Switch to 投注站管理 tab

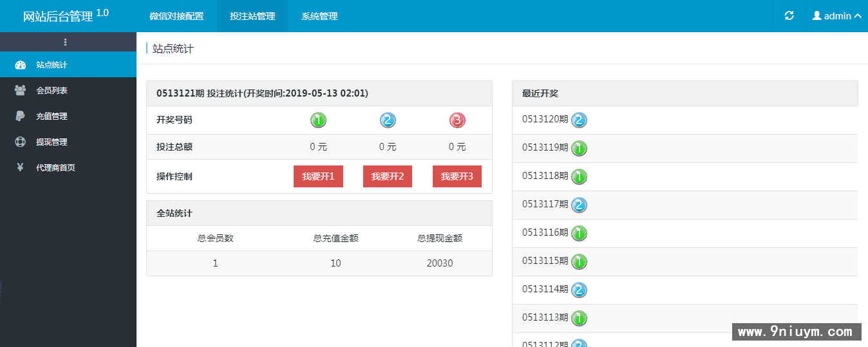tap(252, 16)
